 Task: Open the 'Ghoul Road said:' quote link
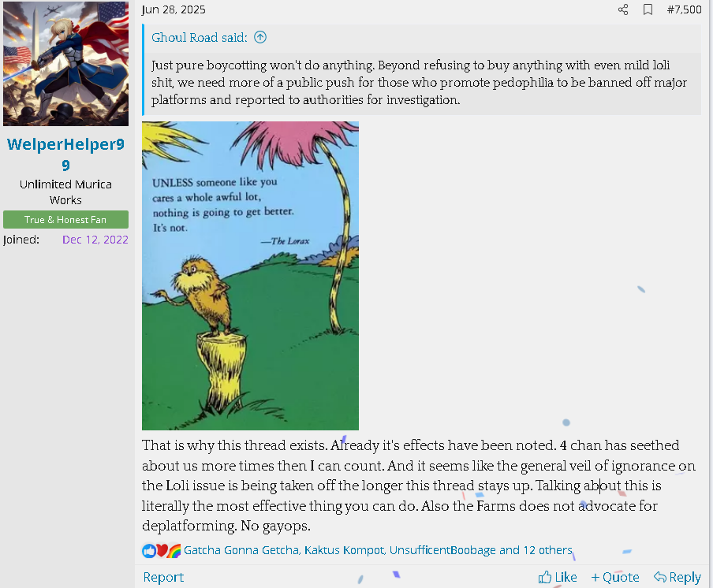tap(200, 37)
